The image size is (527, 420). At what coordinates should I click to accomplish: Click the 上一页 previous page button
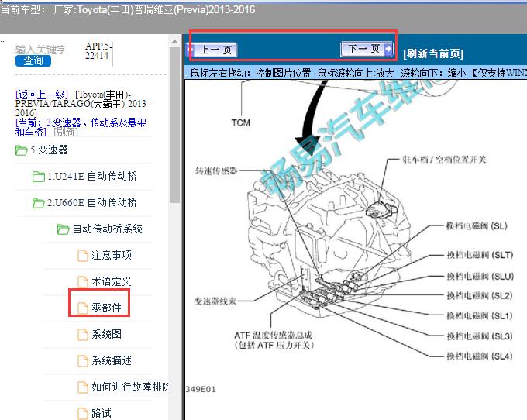(212, 50)
